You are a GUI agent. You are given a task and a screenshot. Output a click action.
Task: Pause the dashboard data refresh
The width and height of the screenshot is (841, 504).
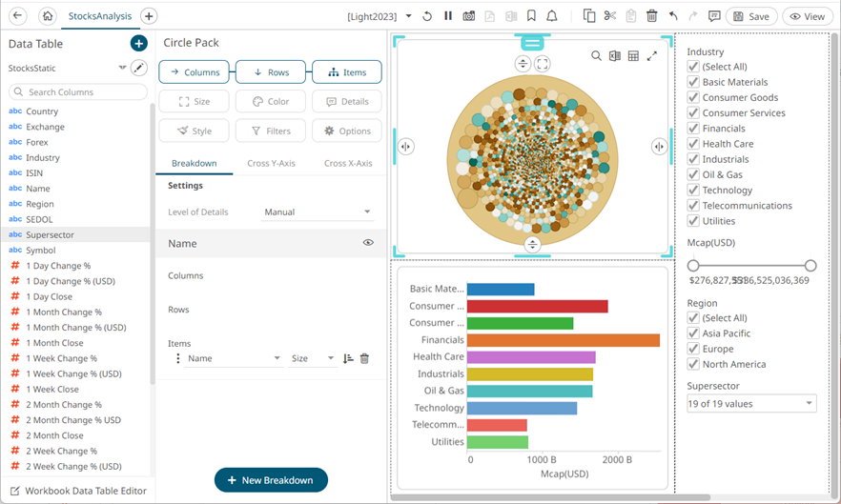tap(448, 16)
